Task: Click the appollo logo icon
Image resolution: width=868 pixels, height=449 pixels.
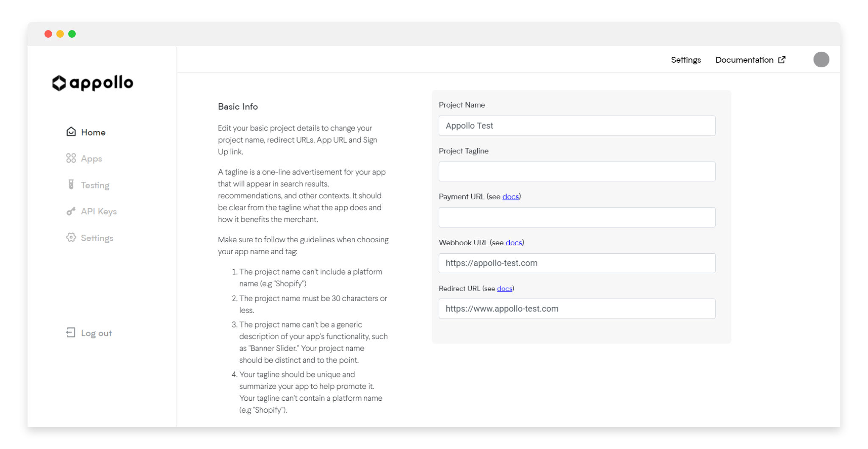Action: (59, 83)
